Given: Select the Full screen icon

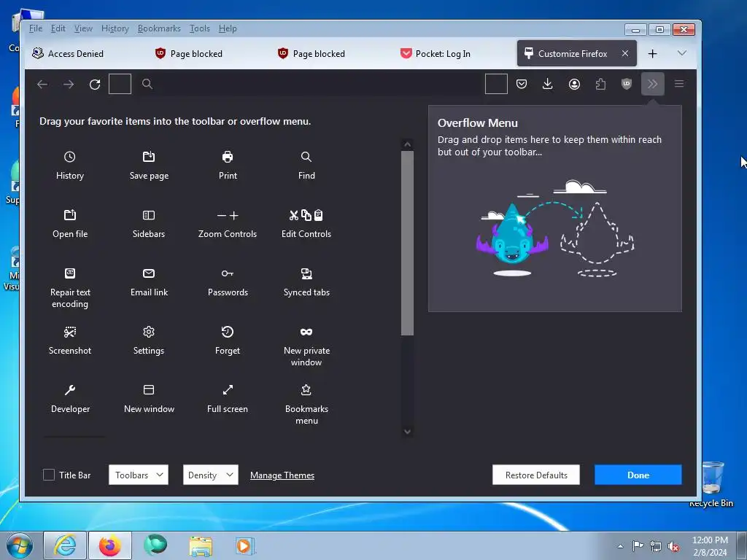Looking at the screenshot, I should (x=228, y=390).
